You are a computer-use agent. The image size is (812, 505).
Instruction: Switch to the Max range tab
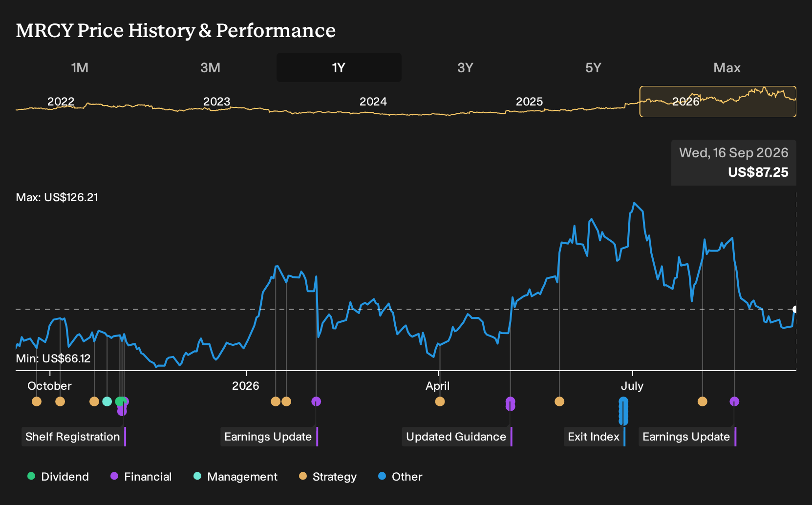pyautogui.click(x=727, y=67)
